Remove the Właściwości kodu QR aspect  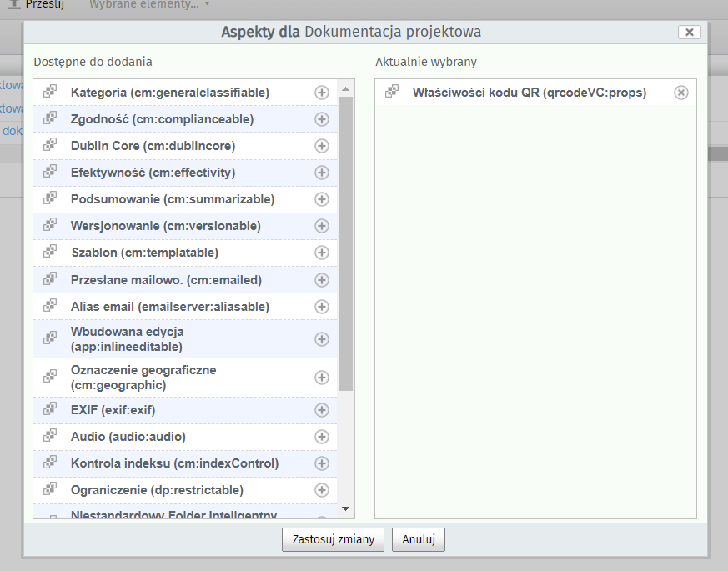click(680, 93)
